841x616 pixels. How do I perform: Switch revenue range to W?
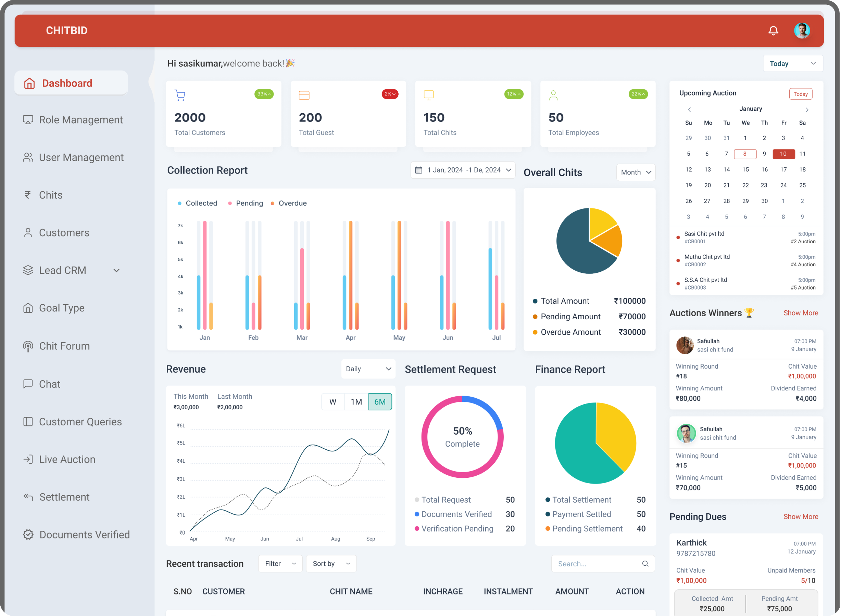pyautogui.click(x=333, y=402)
